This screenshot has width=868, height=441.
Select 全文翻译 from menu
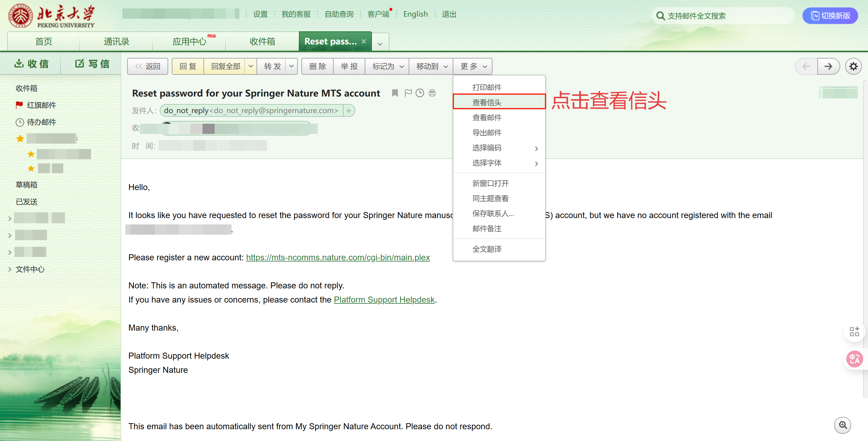pyautogui.click(x=499, y=249)
